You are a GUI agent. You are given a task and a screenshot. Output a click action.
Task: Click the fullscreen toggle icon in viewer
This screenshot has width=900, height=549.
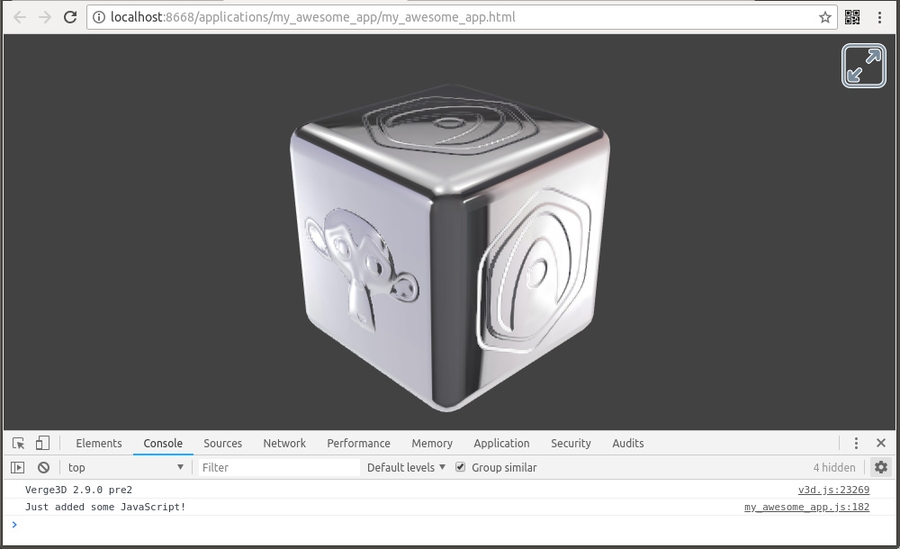click(x=863, y=66)
